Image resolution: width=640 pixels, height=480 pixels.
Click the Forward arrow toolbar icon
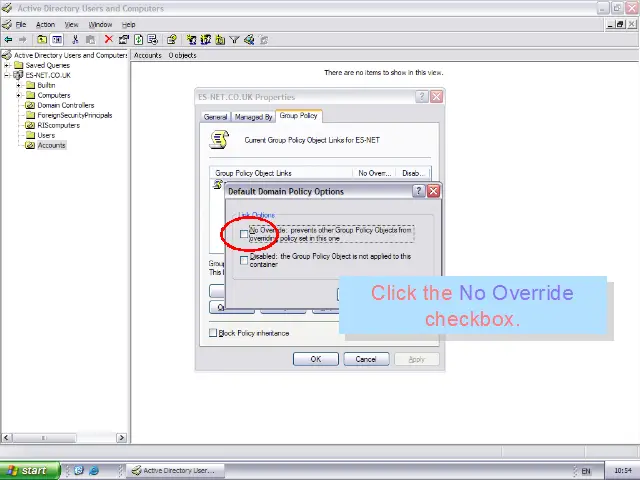click(x=22, y=40)
